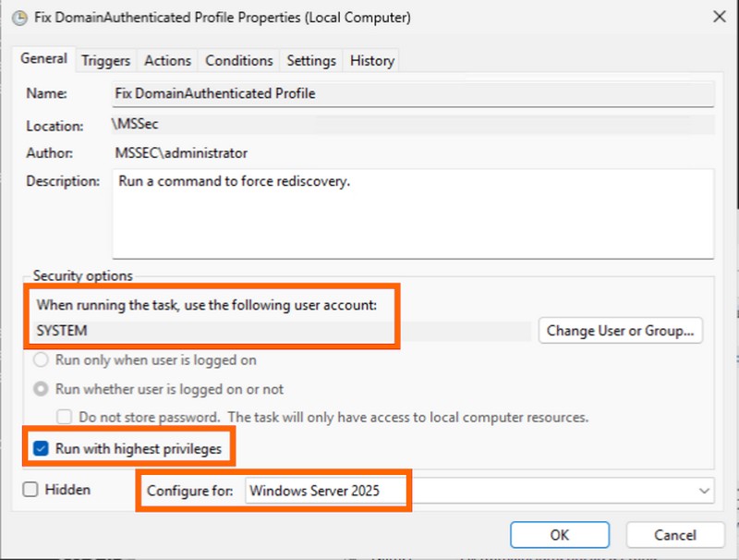Select the General tab
The height and width of the screenshot is (560, 739).
(43, 58)
